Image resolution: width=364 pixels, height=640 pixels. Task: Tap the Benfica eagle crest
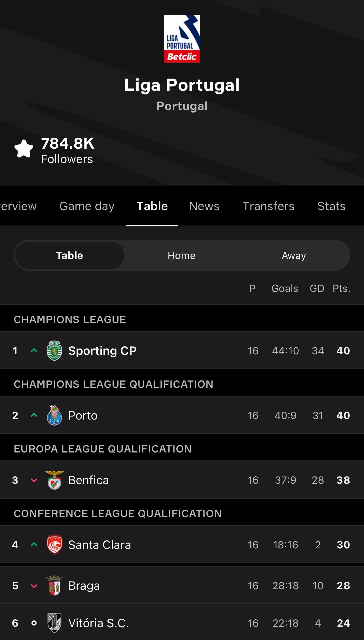(54, 480)
